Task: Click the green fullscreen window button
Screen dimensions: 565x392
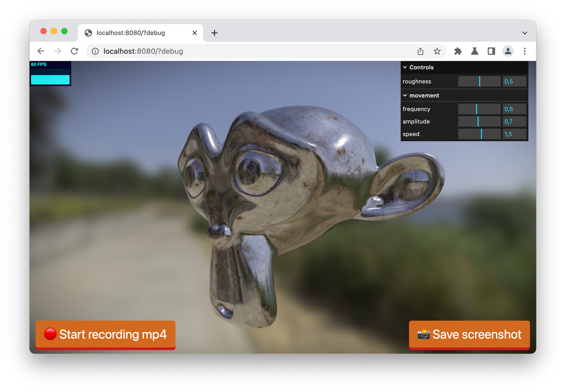Action: pyautogui.click(x=64, y=31)
